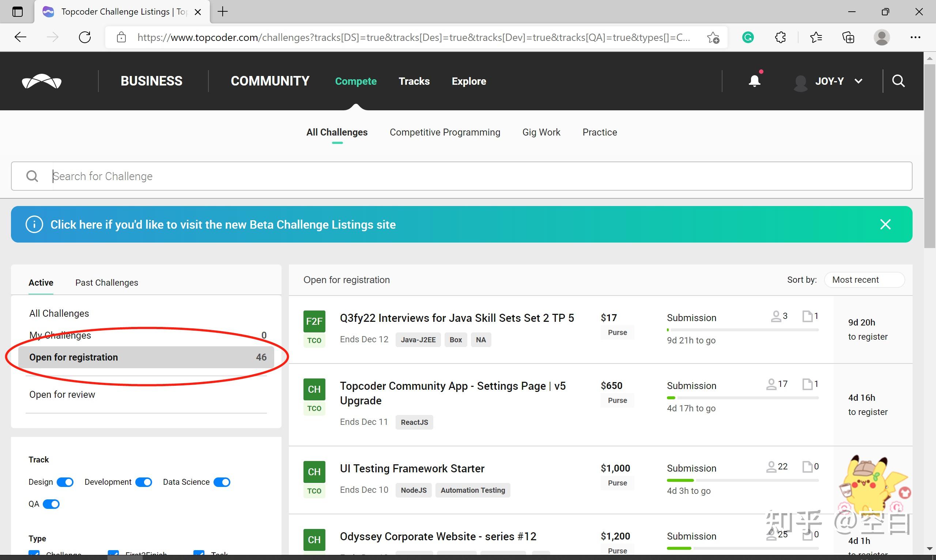Open the UI Testing Framework Starter challenge
The width and height of the screenshot is (936, 560).
coord(412,468)
